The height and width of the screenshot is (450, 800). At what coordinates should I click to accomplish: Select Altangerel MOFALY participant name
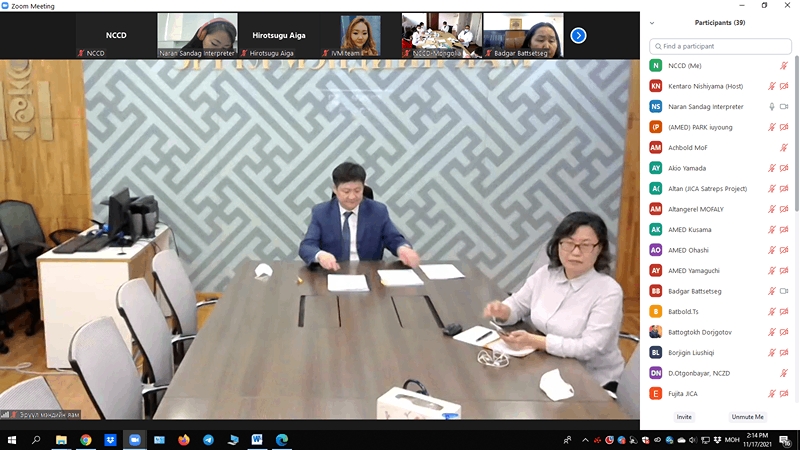[x=696, y=209]
